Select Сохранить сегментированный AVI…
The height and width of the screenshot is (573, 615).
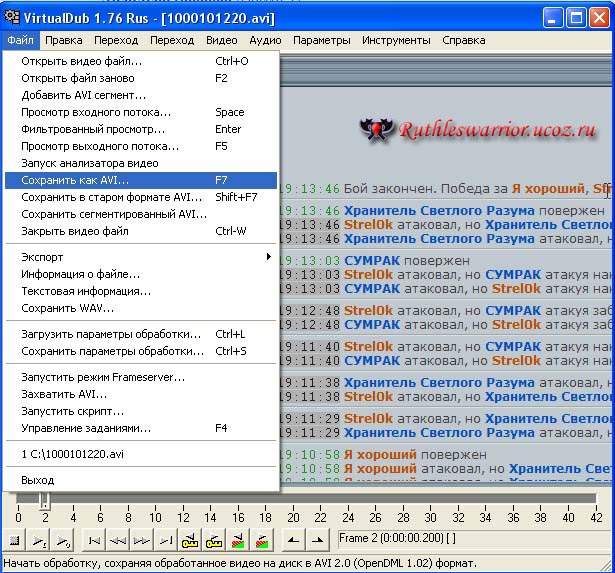click(141, 214)
